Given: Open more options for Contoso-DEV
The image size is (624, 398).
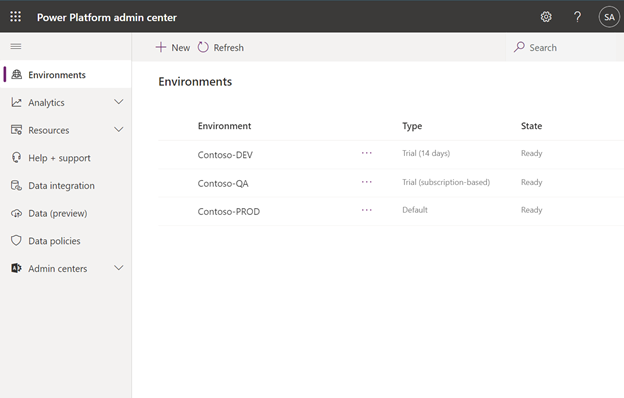Looking at the screenshot, I should [x=367, y=153].
